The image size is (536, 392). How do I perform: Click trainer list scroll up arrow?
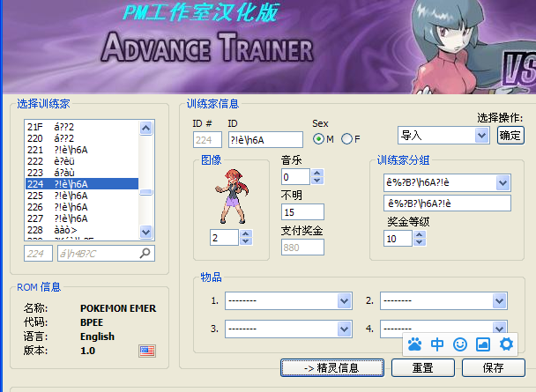(146, 128)
